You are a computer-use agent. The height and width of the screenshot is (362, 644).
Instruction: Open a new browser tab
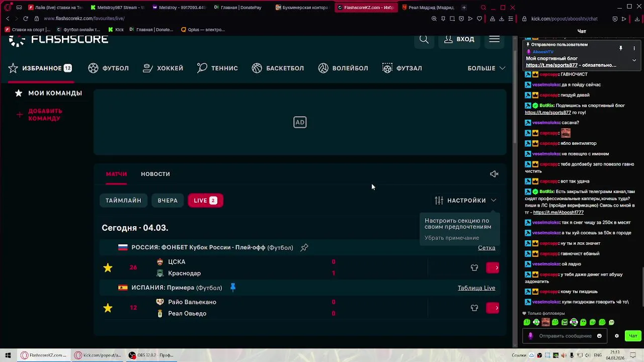click(x=464, y=8)
